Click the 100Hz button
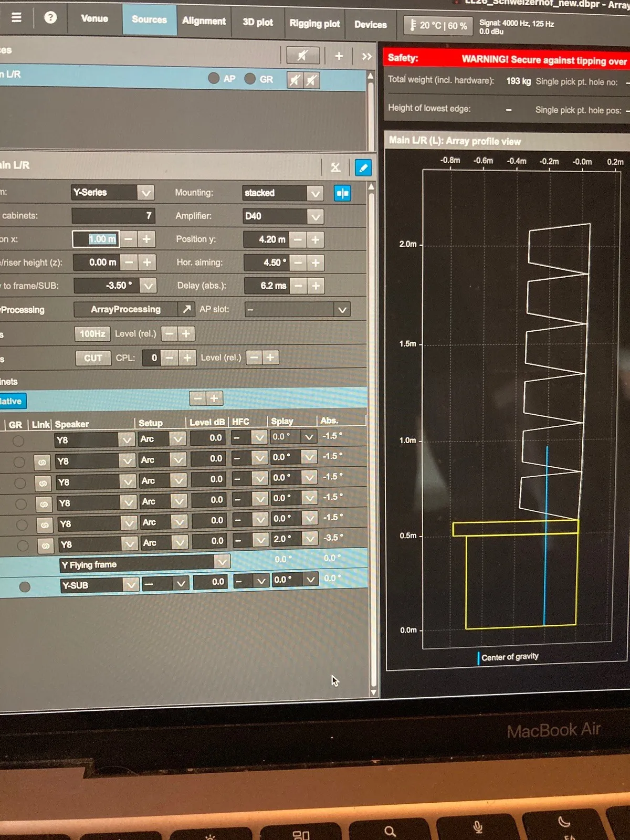The width and height of the screenshot is (630, 840). click(x=92, y=333)
